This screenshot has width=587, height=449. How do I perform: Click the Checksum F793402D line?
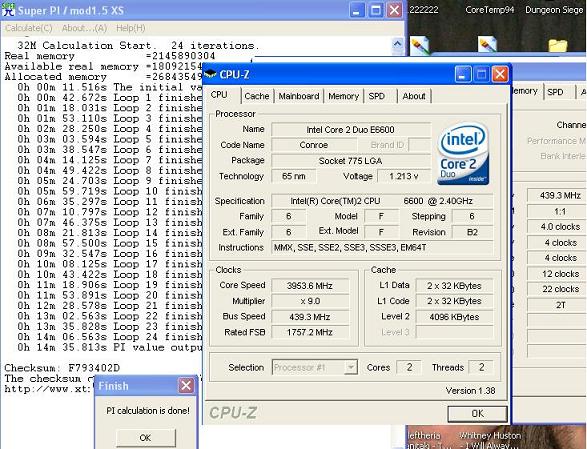point(62,368)
